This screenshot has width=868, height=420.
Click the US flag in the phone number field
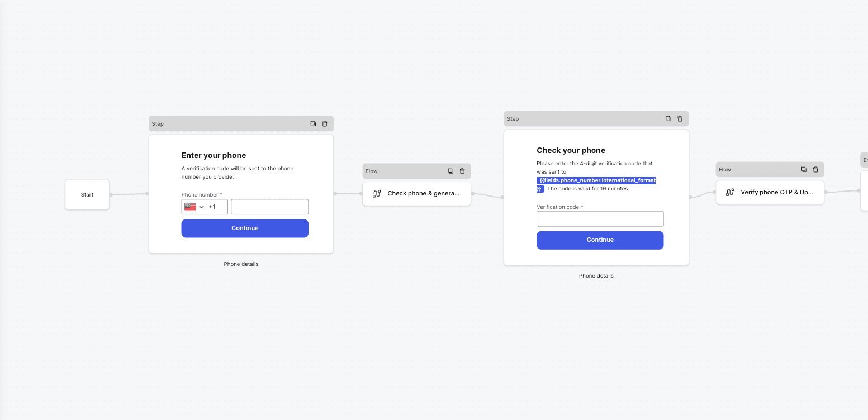point(189,207)
